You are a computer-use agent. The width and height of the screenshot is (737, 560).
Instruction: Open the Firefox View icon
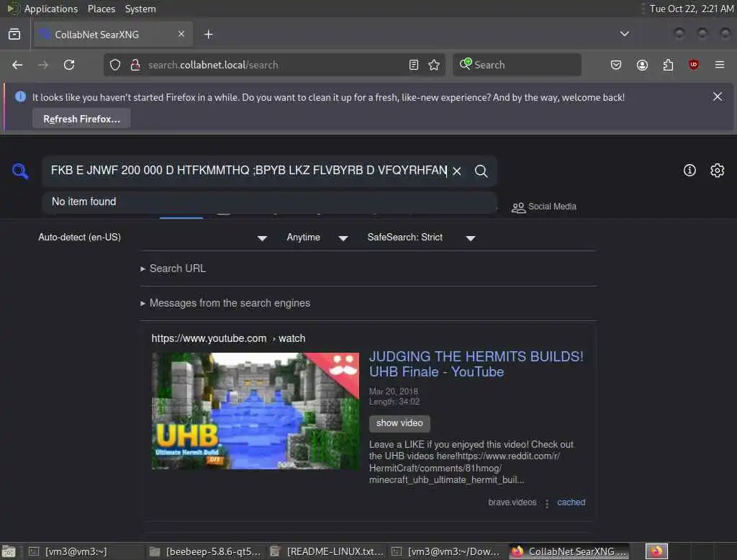pyautogui.click(x=14, y=35)
